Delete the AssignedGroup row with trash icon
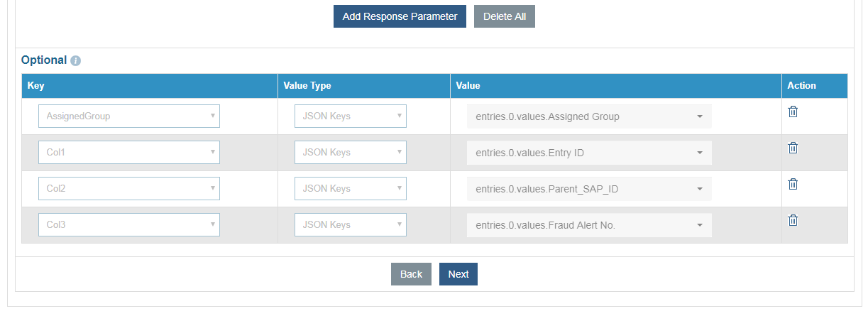The width and height of the screenshot is (868, 316). (793, 112)
